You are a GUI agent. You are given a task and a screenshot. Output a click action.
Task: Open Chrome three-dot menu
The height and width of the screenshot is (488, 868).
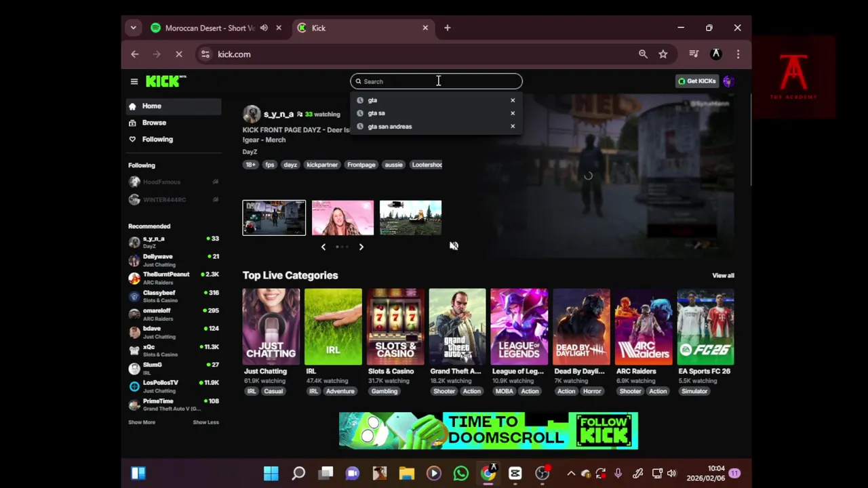[x=738, y=54]
